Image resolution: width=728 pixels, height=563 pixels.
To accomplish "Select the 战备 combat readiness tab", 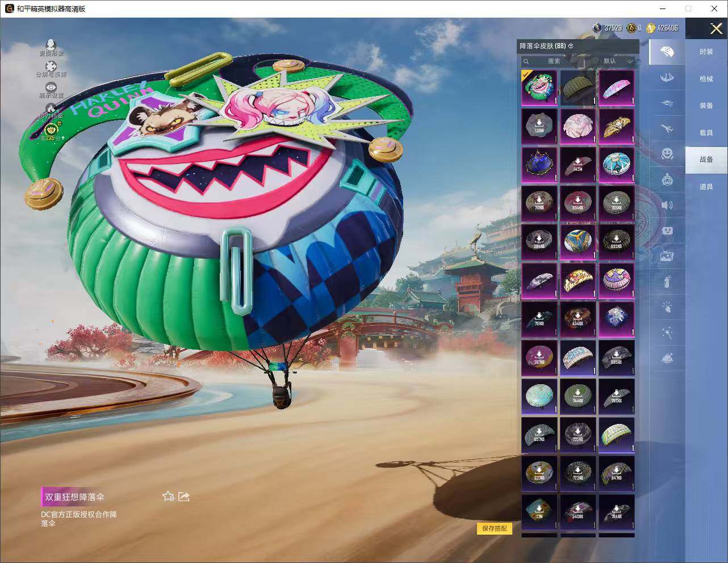I will click(706, 159).
